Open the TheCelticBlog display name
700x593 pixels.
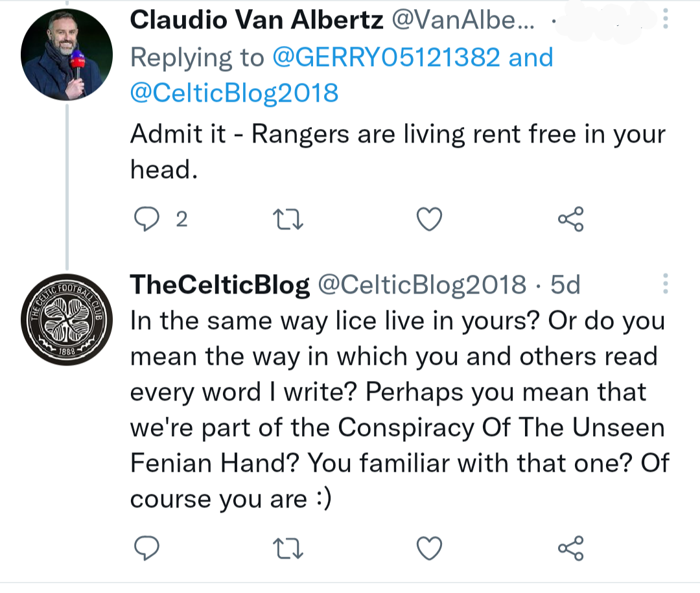pyautogui.click(x=220, y=285)
